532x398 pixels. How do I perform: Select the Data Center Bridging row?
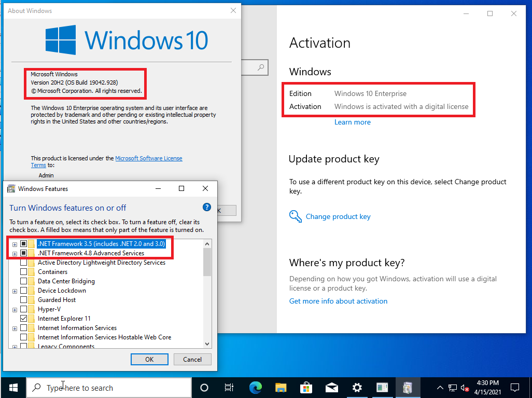click(66, 281)
